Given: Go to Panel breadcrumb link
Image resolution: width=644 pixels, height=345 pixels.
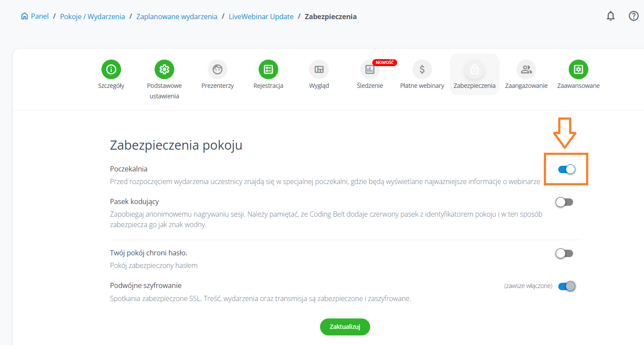Looking at the screenshot, I should coord(35,17).
